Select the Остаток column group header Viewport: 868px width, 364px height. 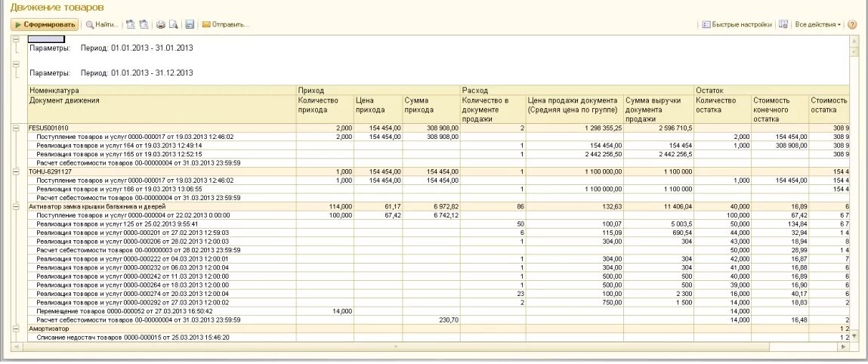pos(771,90)
